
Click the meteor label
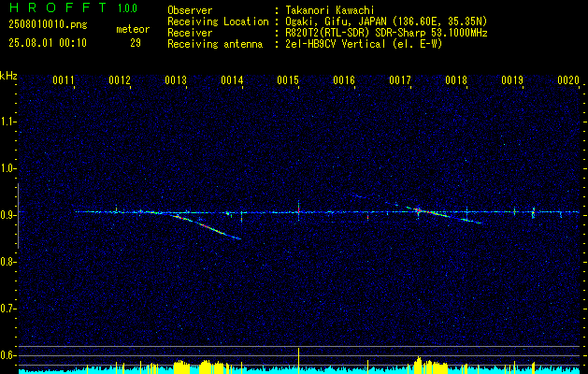(133, 29)
